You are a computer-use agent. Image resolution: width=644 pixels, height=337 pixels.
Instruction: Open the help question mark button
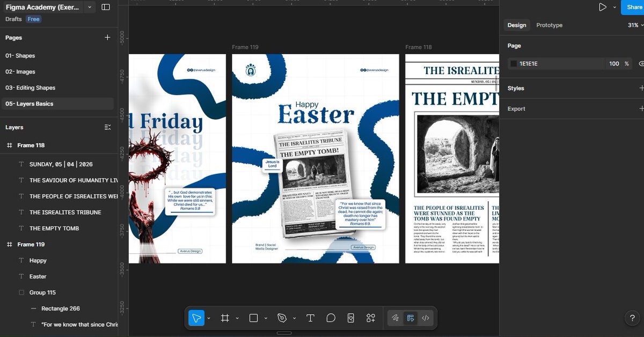632,318
